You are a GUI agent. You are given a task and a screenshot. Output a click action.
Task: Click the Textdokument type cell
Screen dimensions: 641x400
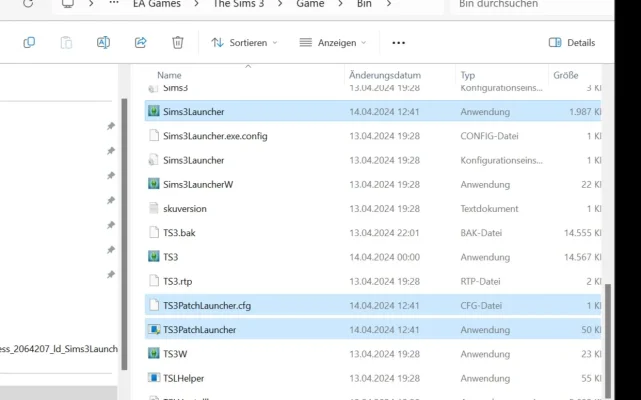point(489,209)
